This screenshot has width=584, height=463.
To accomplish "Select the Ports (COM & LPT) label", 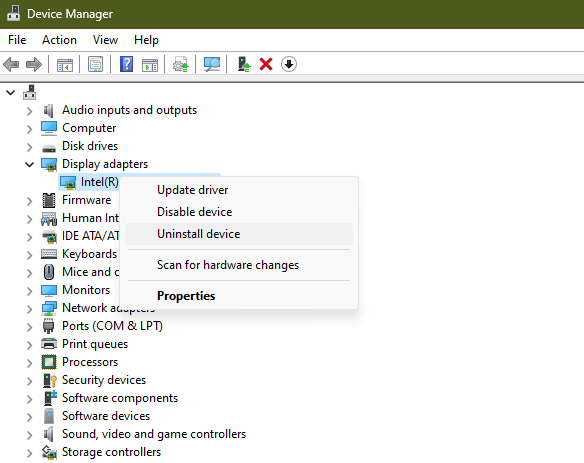I will [x=112, y=326].
